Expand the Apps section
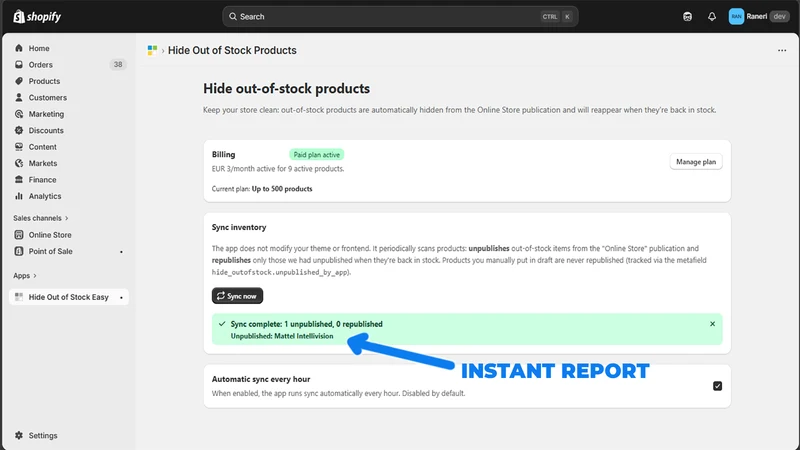 [24, 276]
